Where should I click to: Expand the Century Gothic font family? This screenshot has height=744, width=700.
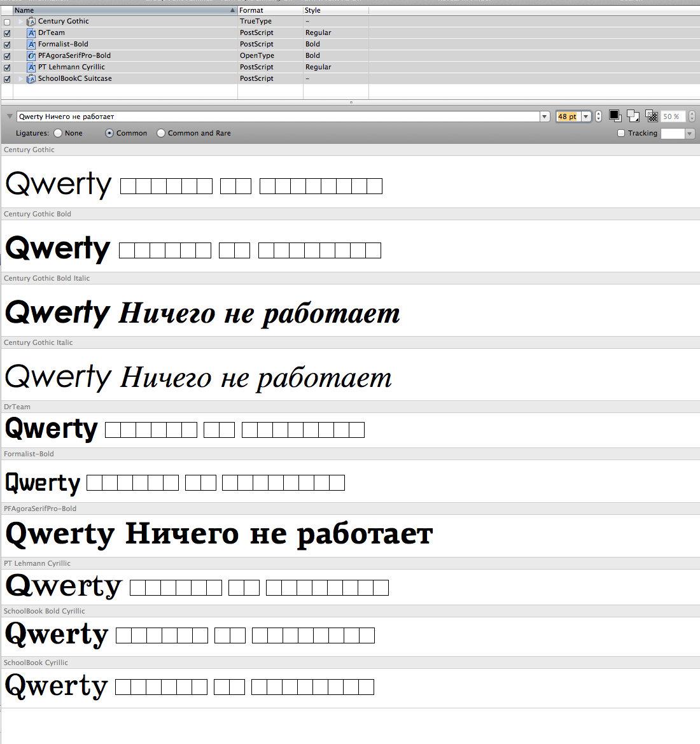tap(20, 22)
